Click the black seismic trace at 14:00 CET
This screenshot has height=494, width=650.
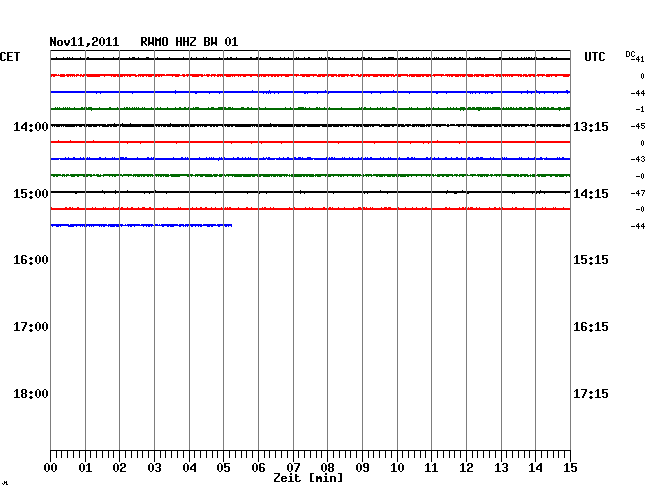(310, 125)
